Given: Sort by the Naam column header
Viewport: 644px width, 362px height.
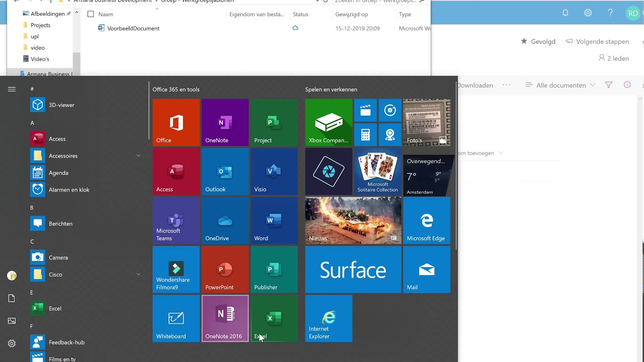Looking at the screenshot, I should pos(106,14).
